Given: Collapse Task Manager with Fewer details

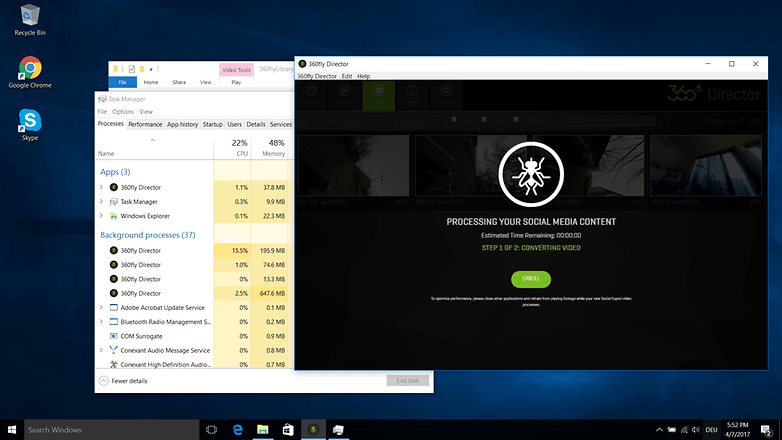Looking at the screenshot, I should point(123,381).
